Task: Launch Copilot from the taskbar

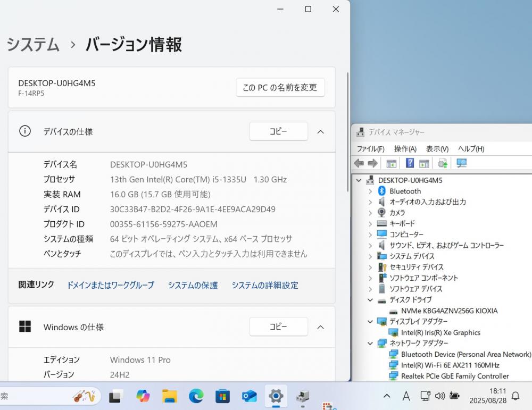Action: tap(143, 396)
